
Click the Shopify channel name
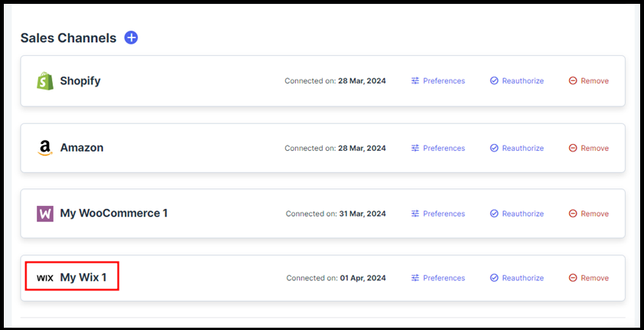click(80, 81)
